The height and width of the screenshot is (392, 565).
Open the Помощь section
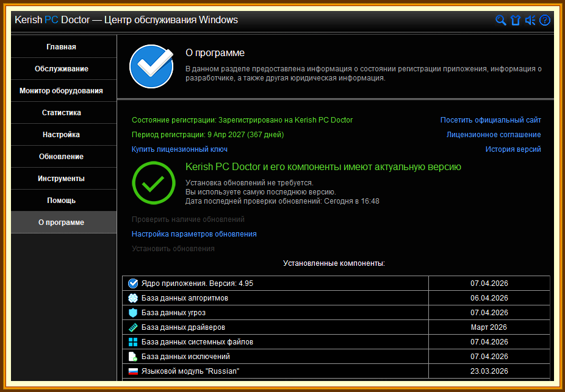pyautogui.click(x=64, y=201)
